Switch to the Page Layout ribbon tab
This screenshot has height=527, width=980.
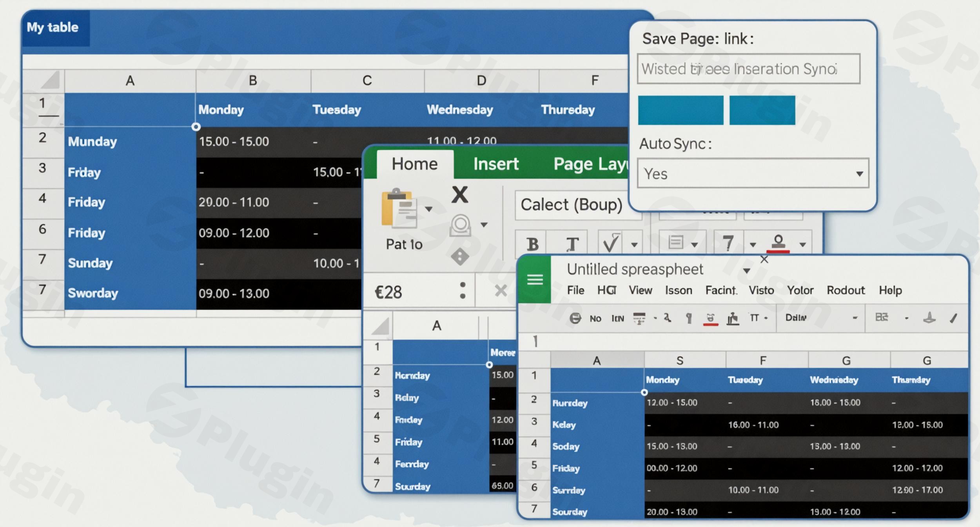pyautogui.click(x=591, y=165)
